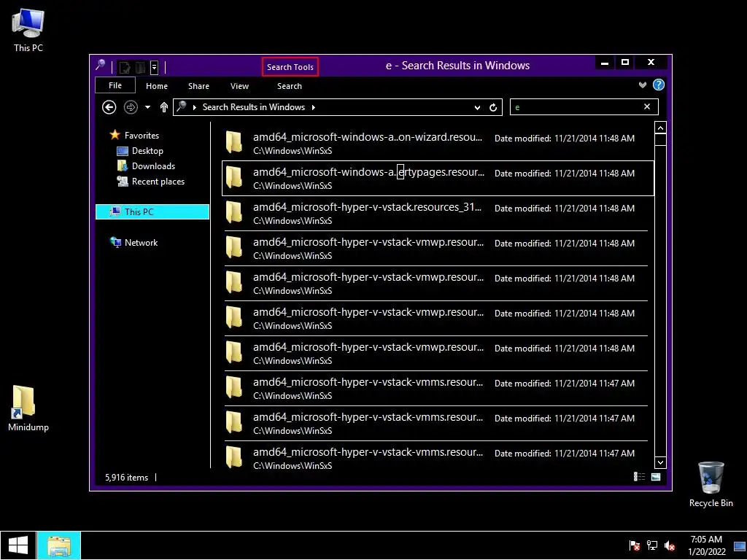Select the 'amd64_microsoft-windows-a.ertypages.resour...' result
The width and height of the screenshot is (747, 560).
coord(438,178)
